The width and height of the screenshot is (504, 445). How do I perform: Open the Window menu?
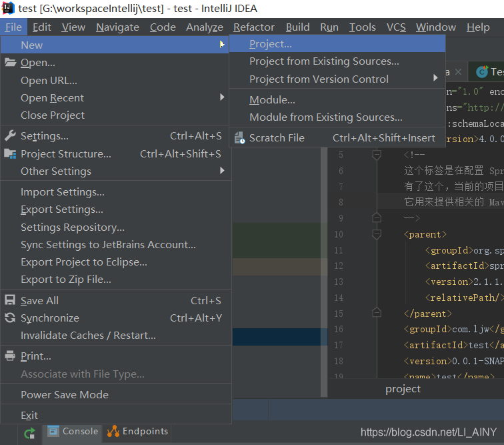click(436, 27)
